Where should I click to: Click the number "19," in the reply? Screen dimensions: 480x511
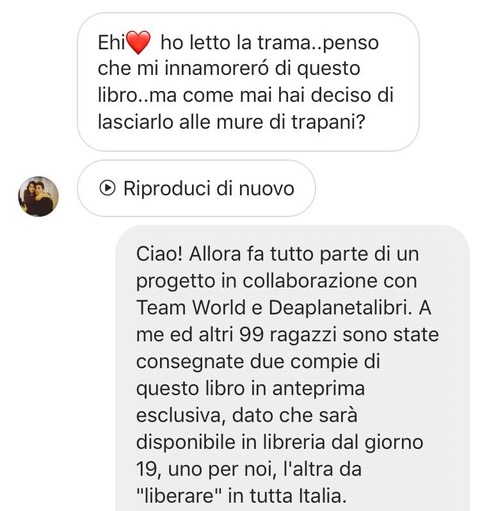coord(147,470)
